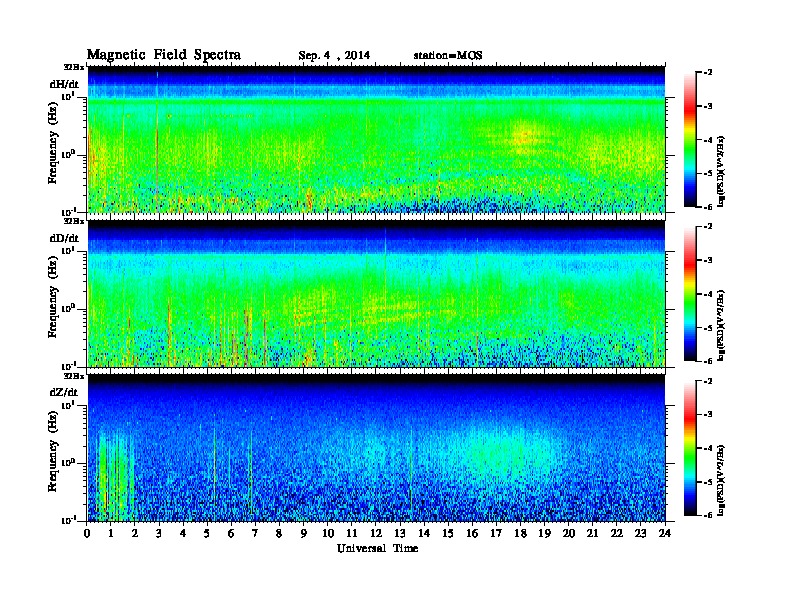This screenshot has height=612, width=792.
Task: Click the log(PSD) label of dD/dt color bar
Action: (721, 326)
